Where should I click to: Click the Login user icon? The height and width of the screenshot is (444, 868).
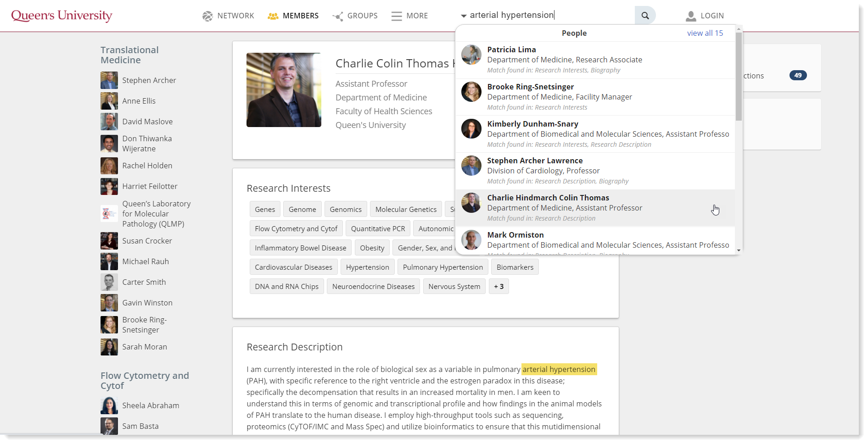pyautogui.click(x=690, y=16)
